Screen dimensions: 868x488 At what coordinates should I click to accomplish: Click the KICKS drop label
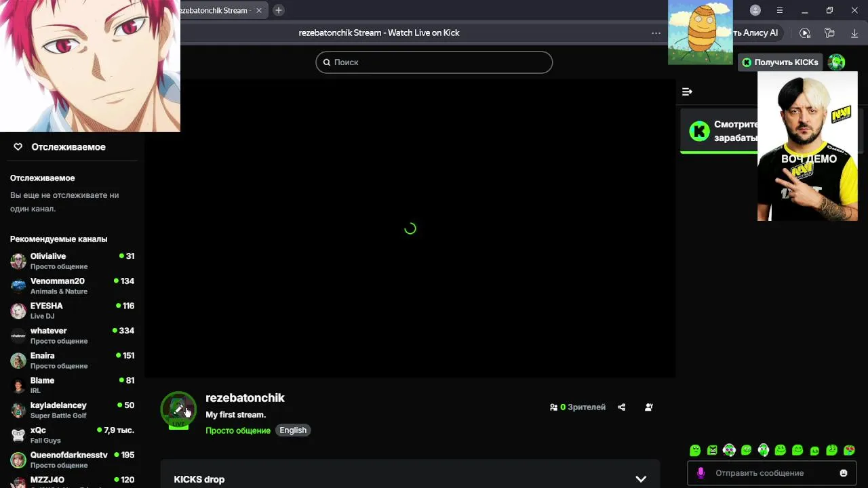(199, 479)
